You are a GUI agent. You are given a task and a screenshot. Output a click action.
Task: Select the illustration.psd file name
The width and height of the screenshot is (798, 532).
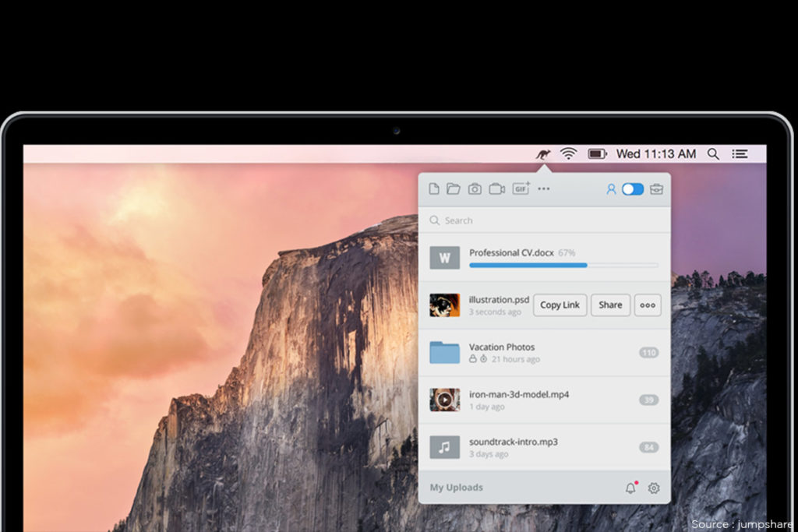pos(499,300)
